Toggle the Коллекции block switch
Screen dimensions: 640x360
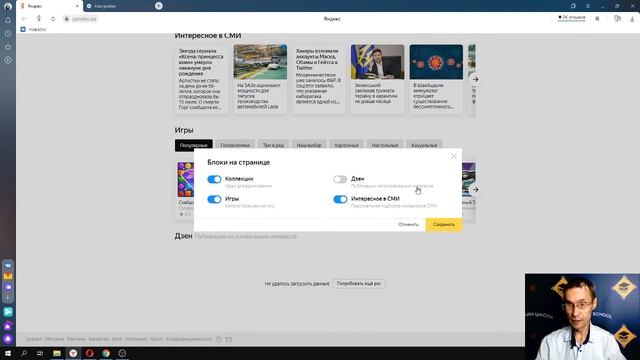pos(214,179)
